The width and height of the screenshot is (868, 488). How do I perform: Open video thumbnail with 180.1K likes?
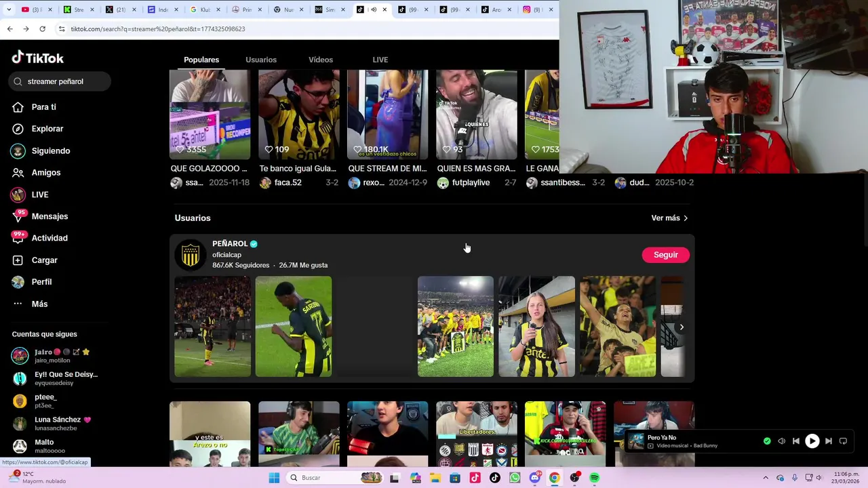tap(387, 115)
